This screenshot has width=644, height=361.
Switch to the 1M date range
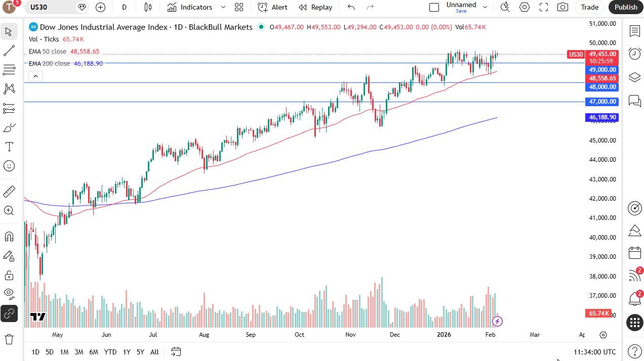click(x=64, y=352)
